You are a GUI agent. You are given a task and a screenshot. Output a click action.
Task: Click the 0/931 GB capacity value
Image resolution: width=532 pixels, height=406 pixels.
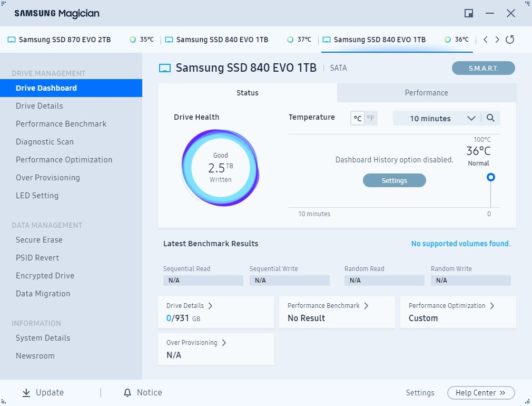tap(183, 318)
